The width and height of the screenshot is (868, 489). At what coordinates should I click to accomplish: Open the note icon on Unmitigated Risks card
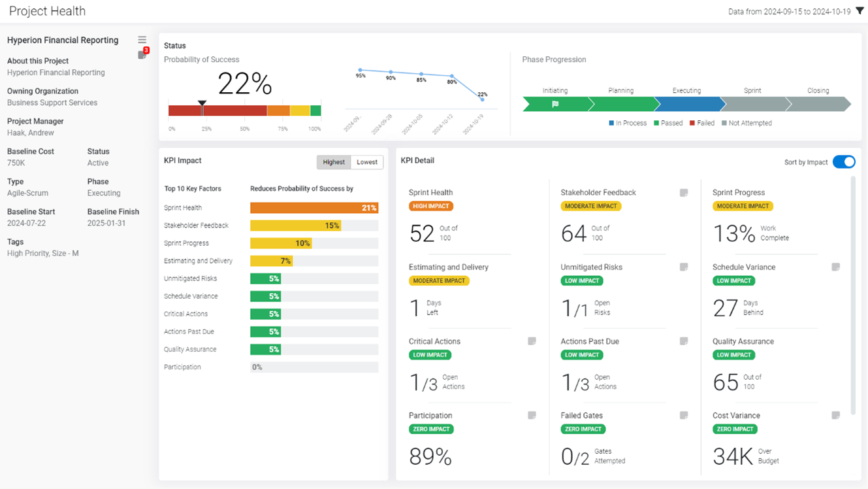pyautogui.click(x=684, y=267)
